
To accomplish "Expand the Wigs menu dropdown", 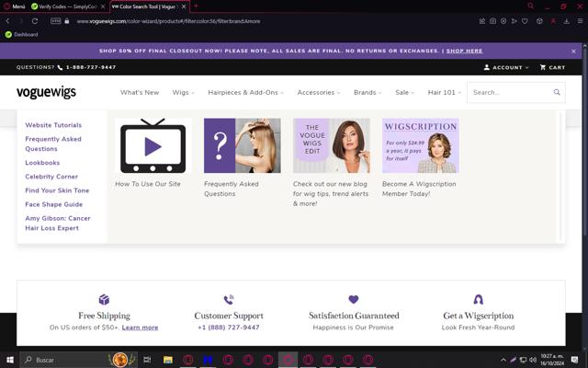I will [184, 92].
